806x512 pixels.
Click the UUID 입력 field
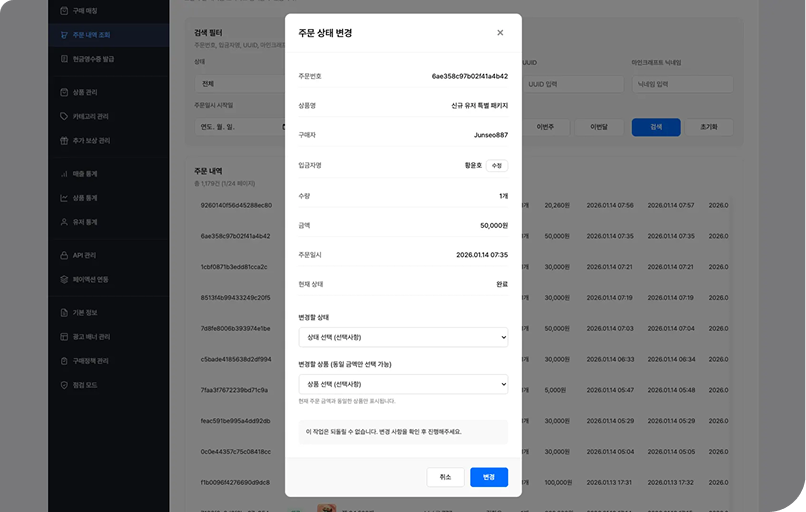click(x=573, y=84)
